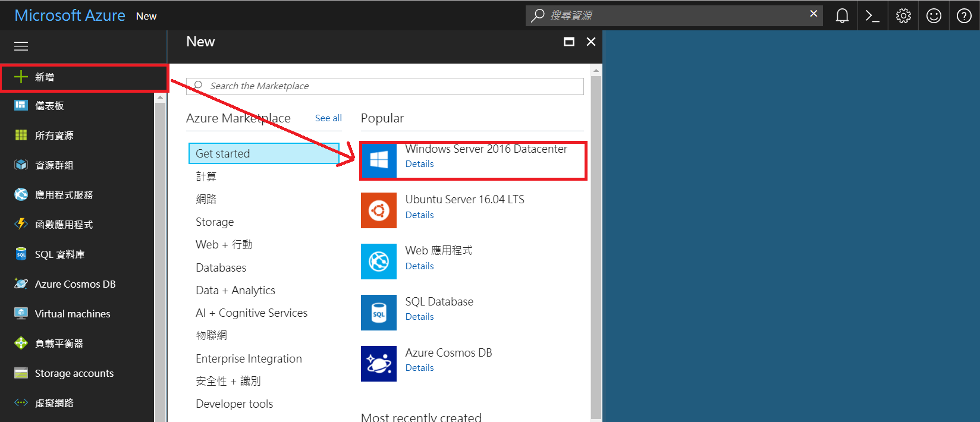This screenshot has width=980, height=422.
Task: Click the Web 應用程式 title text
Action: pyautogui.click(x=439, y=250)
